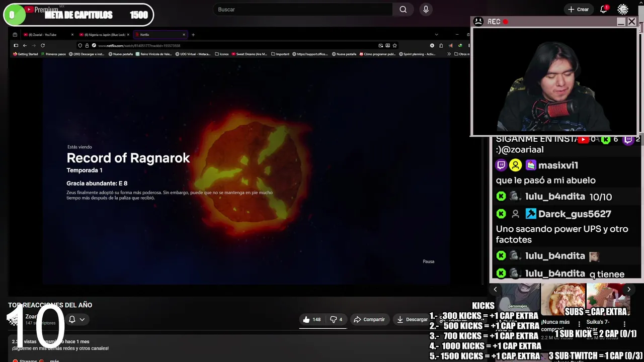Screen dimensions: 644x362
Task: Click 'Gracia abundante: E 8' episode text
Action: point(97,184)
